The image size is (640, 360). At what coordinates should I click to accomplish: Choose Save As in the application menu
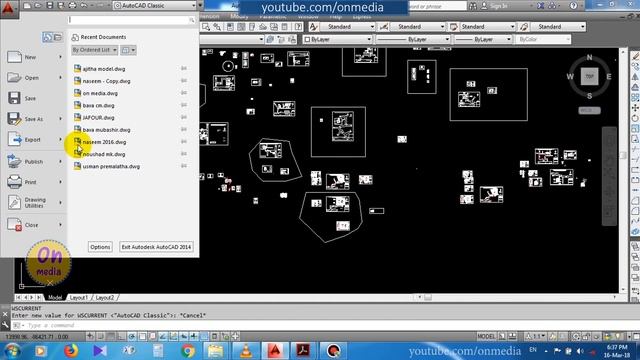(34, 119)
